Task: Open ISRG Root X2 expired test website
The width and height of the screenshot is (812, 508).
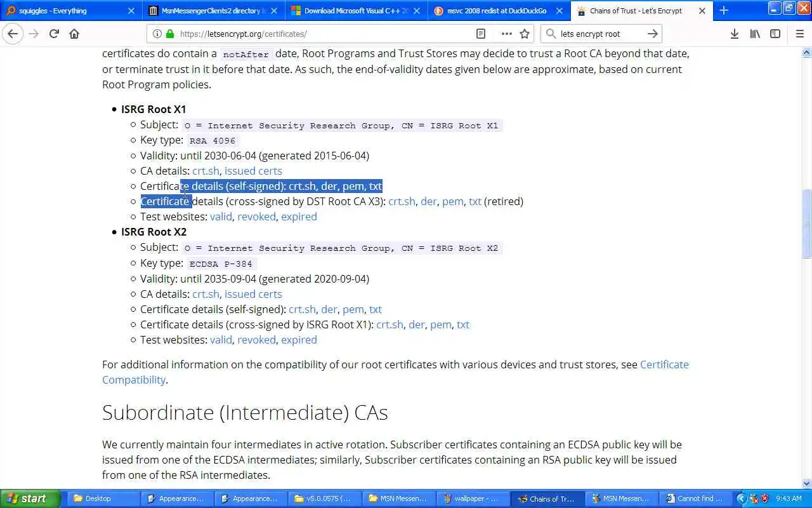Action: pyautogui.click(x=299, y=340)
